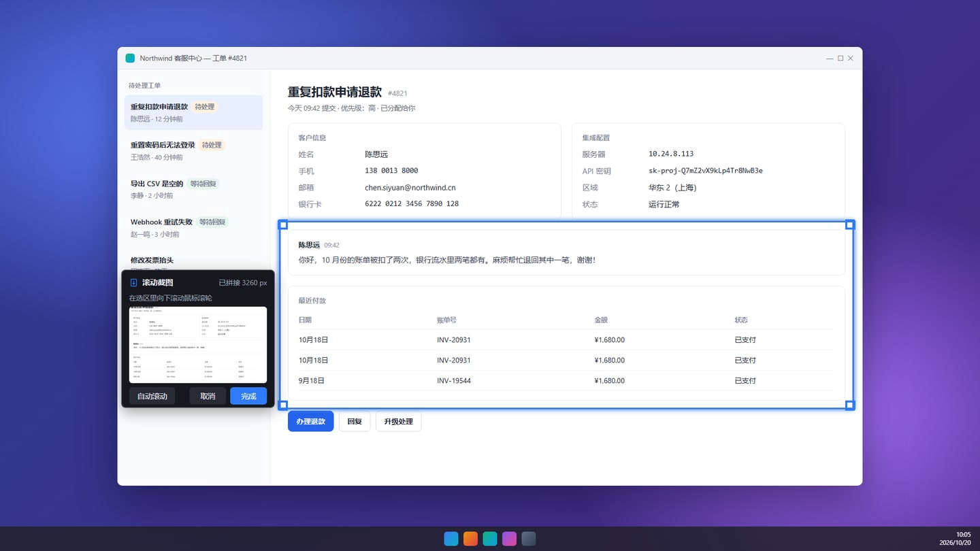Click the bottom-right handle of the capture selection

tap(850, 405)
